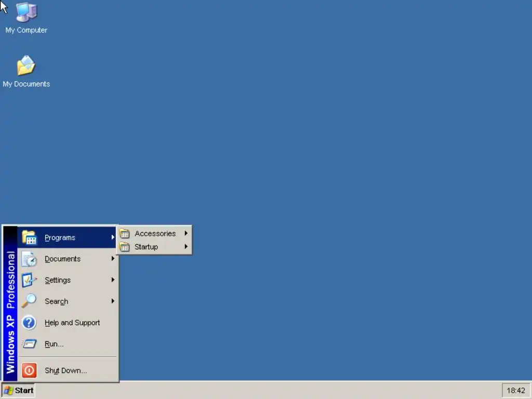Click the Start button label on taskbar
532x399 pixels.
(x=24, y=391)
